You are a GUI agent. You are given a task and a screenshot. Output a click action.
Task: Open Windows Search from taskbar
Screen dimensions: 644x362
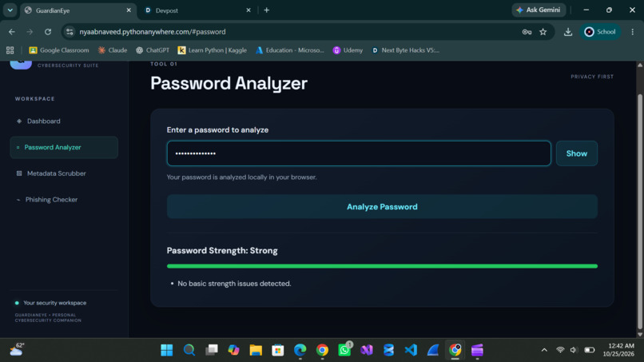click(x=189, y=350)
